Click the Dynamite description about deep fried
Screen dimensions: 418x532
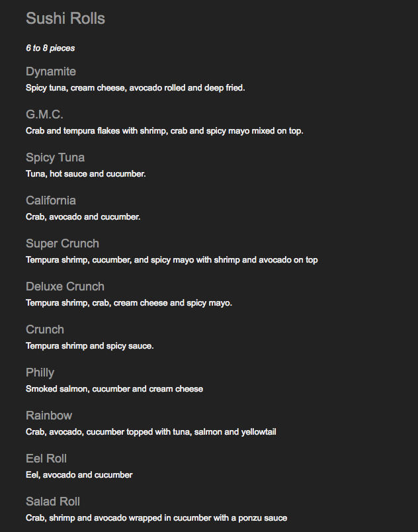[136, 87]
